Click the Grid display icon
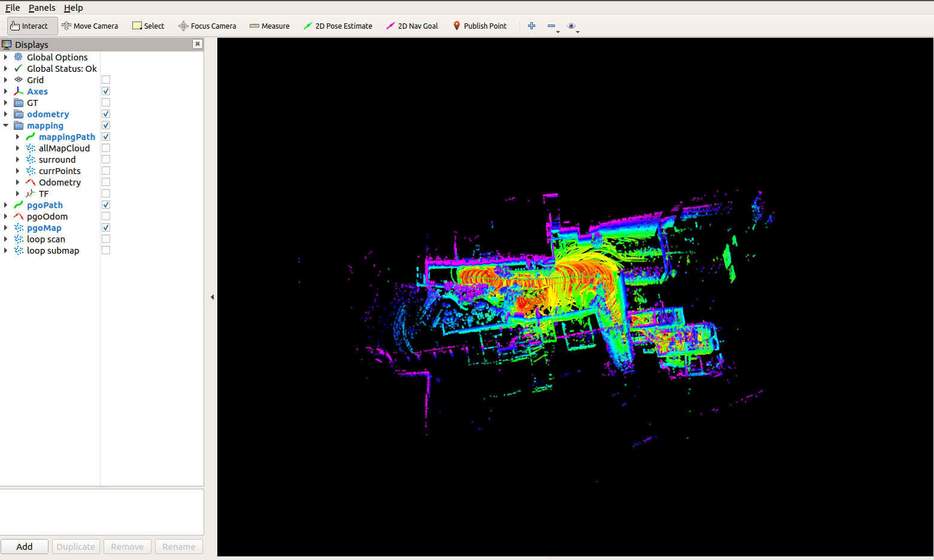 (19, 80)
